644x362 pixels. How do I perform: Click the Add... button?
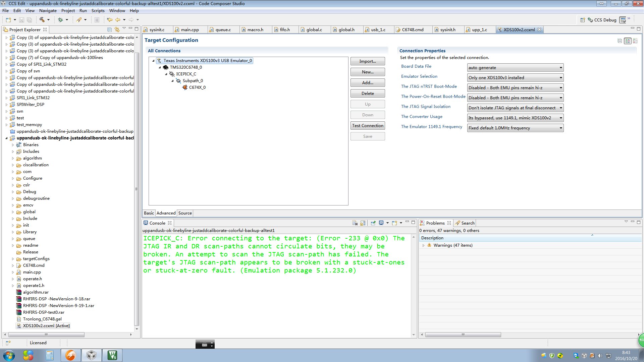point(368,83)
